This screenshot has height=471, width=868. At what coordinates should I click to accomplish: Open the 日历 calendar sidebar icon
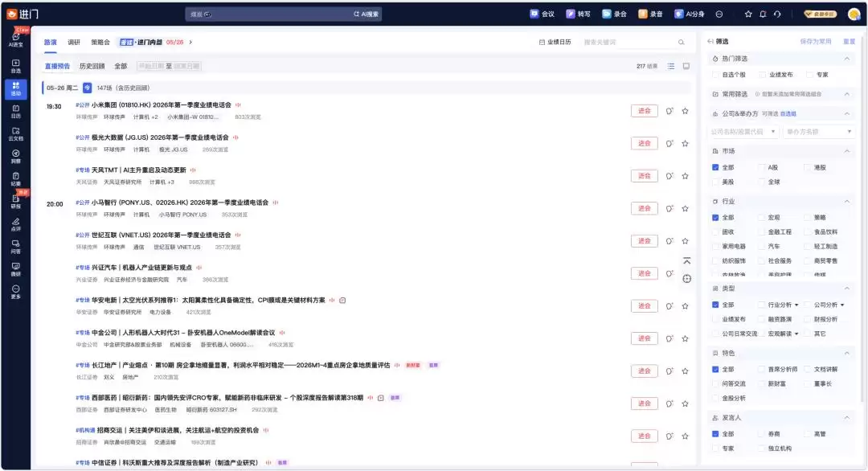tap(15, 111)
